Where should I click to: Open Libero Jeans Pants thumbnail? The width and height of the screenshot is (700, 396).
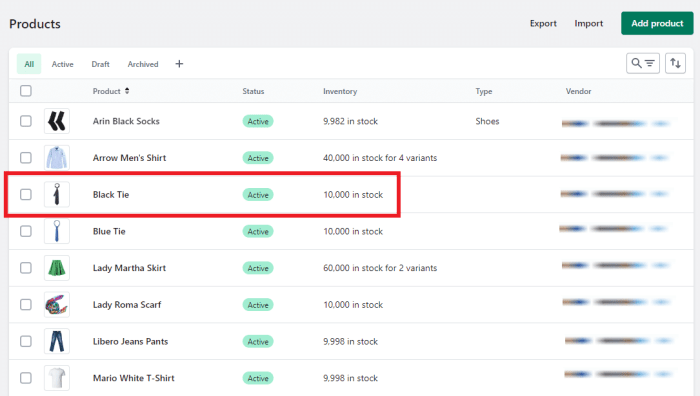tap(57, 341)
